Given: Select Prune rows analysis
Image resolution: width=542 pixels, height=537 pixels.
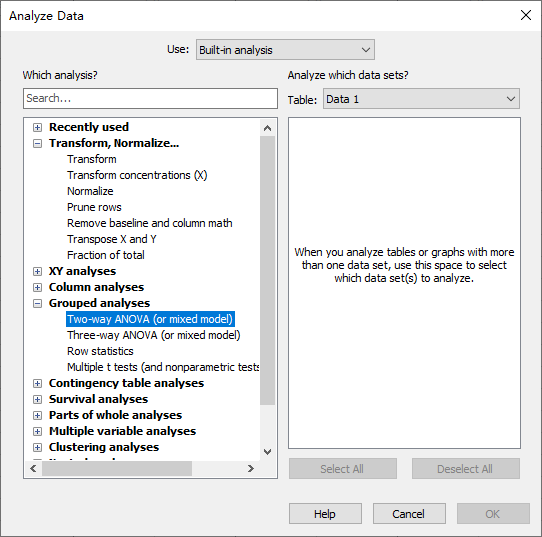Looking at the screenshot, I should 94,207.
